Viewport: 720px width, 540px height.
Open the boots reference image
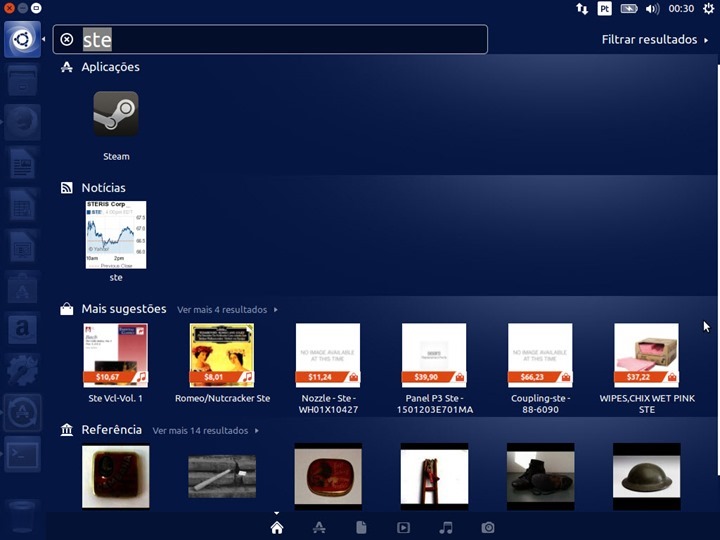(540, 477)
